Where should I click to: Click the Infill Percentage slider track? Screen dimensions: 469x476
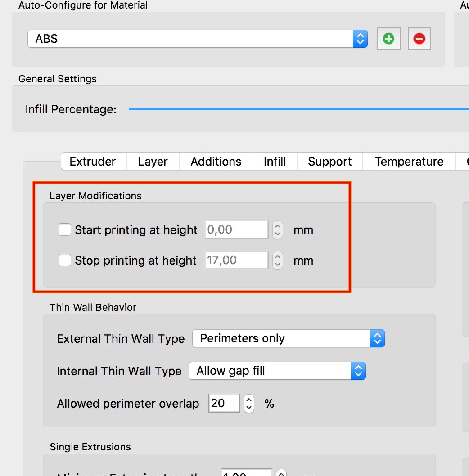pos(297,109)
